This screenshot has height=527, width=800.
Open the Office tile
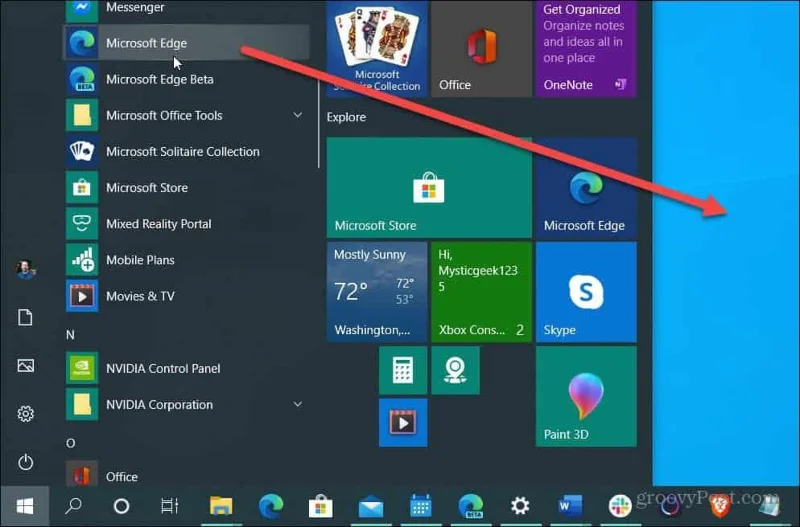click(x=481, y=48)
